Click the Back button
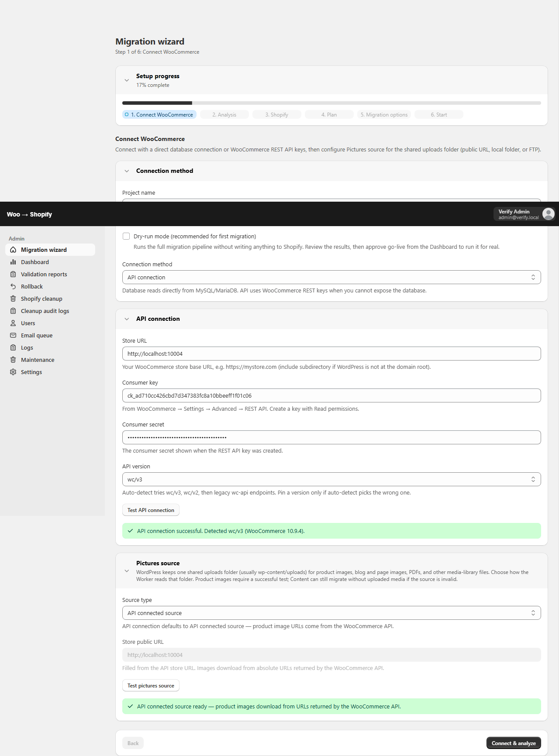 (x=133, y=743)
